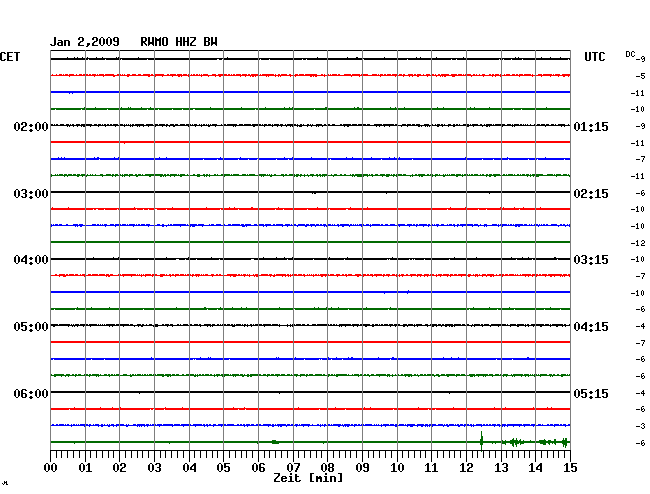Click the 05:00 CET time label

(x=31, y=327)
